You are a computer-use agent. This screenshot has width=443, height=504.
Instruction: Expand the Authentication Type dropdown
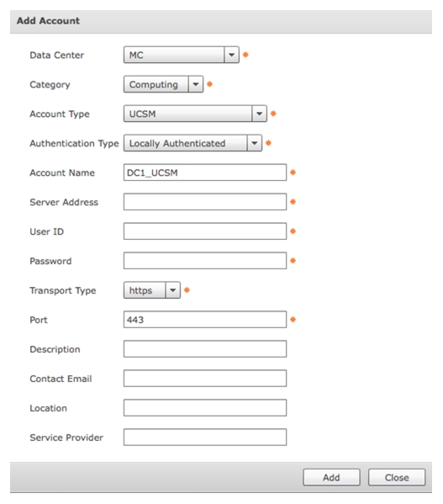[x=192, y=143]
